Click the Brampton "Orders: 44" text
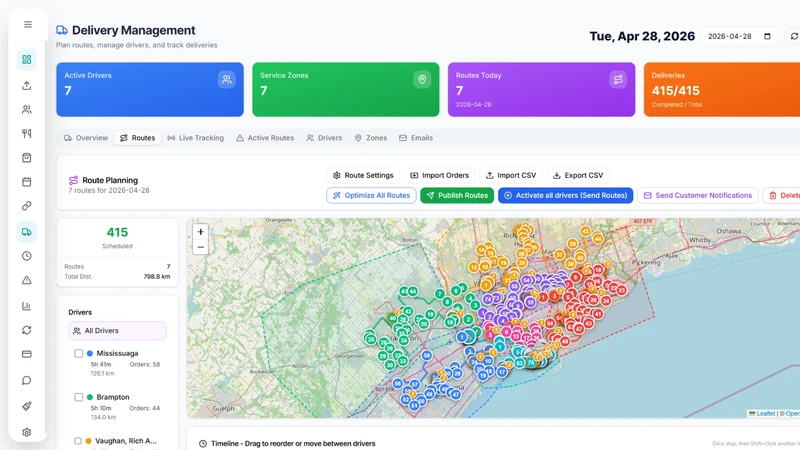This screenshot has width=800, height=450. pos(144,408)
